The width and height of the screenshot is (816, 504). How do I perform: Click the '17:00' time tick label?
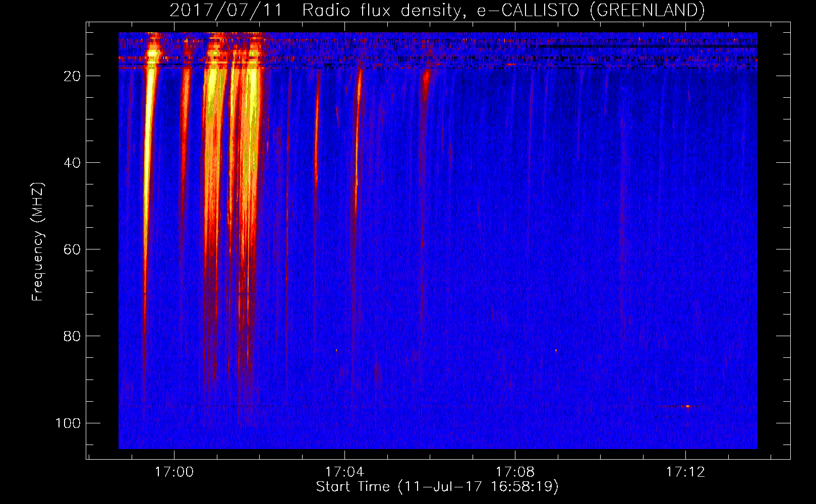click(174, 472)
